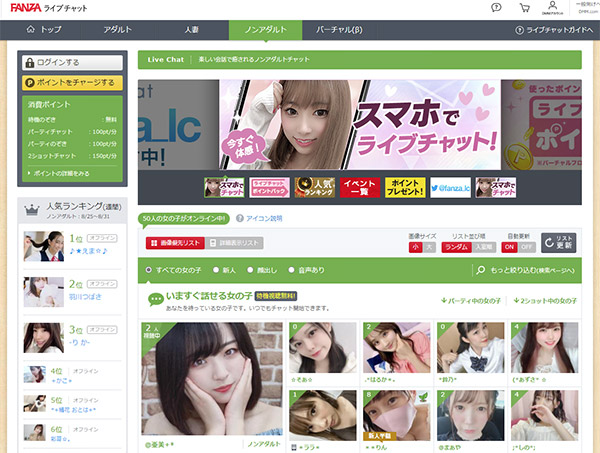Open しの chat thumbnail
Screen dimensions: 600x453
point(545,416)
